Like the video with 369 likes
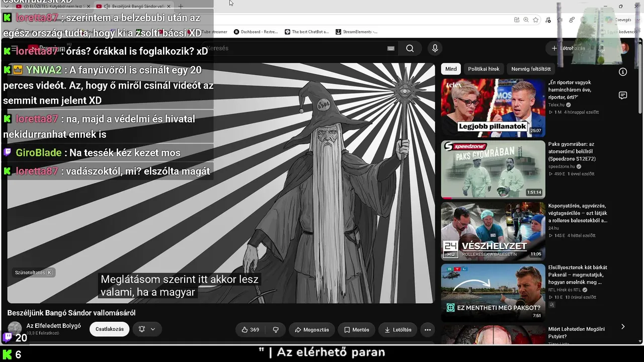Image resolution: width=644 pixels, height=362 pixels. 250,330
